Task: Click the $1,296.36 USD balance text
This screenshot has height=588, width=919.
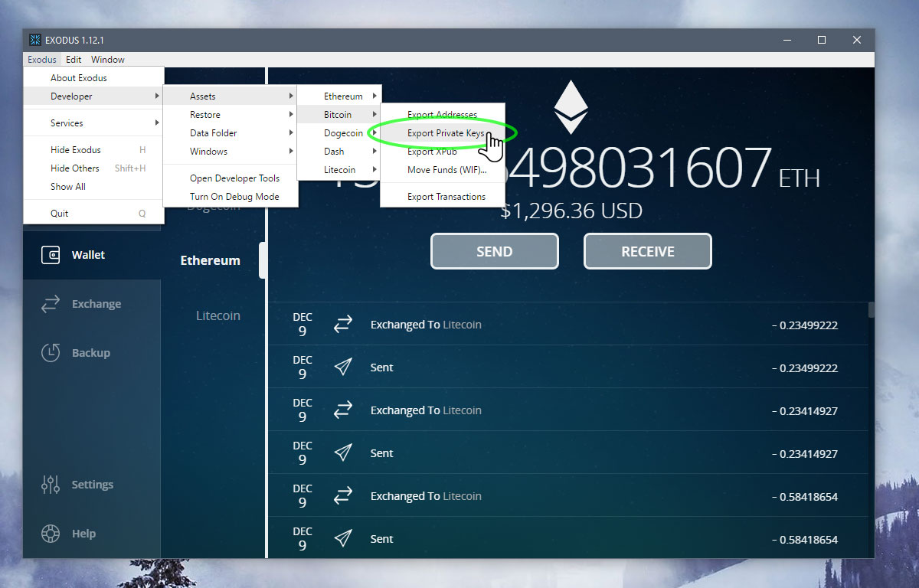Action: tap(571, 211)
